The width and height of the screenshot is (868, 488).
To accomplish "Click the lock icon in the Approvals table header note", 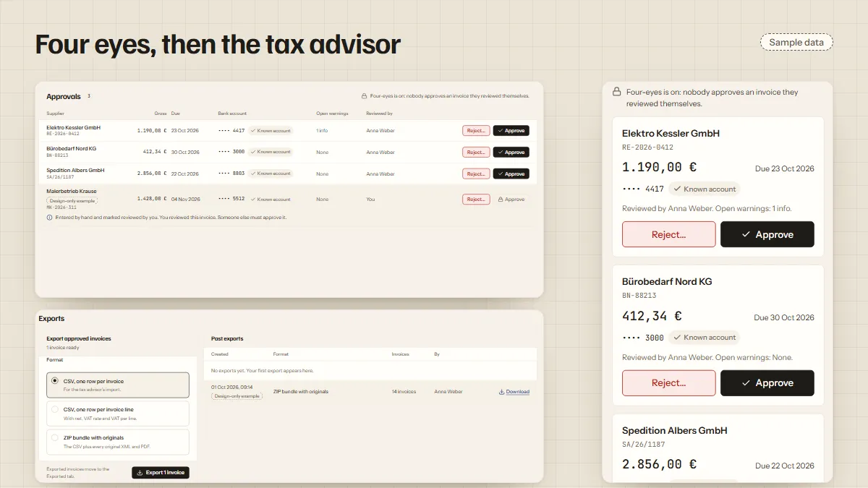I will click(365, 96).
